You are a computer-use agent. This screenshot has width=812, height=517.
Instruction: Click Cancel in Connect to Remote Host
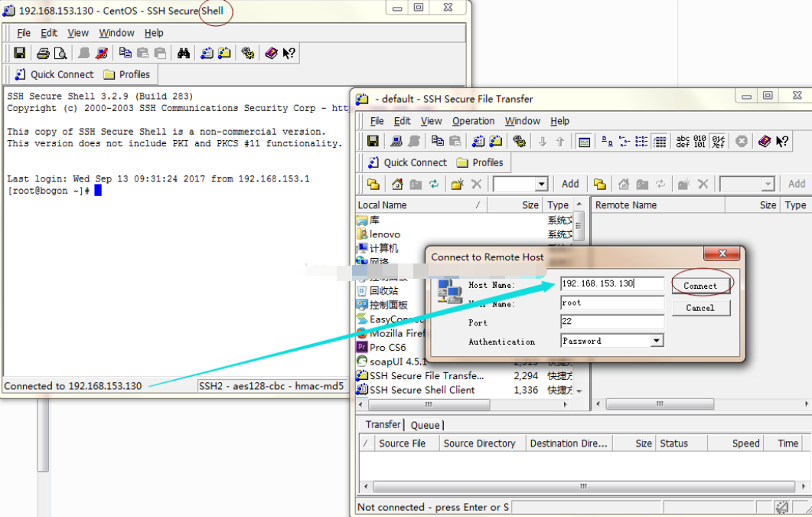tap(700, 308)
